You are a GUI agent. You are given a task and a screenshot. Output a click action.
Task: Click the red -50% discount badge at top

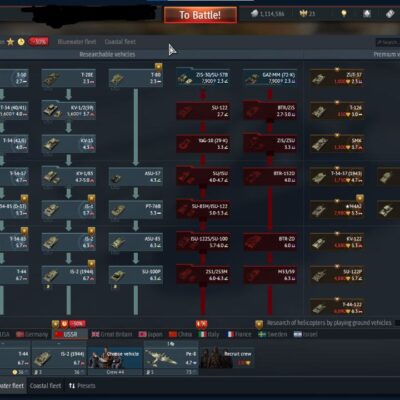pyautogui.click(x=38, y=42)
